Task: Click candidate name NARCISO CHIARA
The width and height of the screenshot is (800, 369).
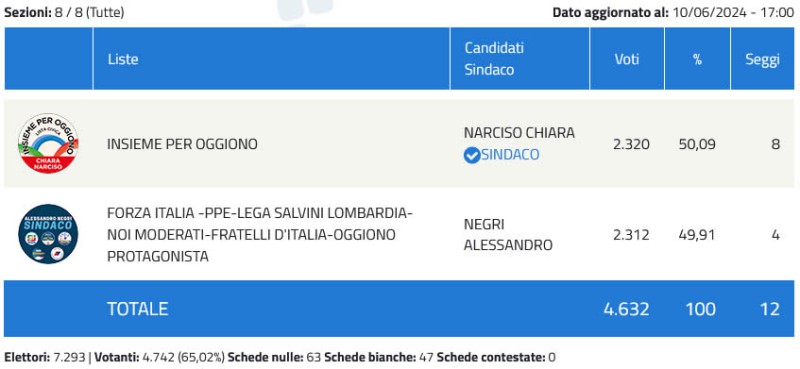Action: pos(519,133)
